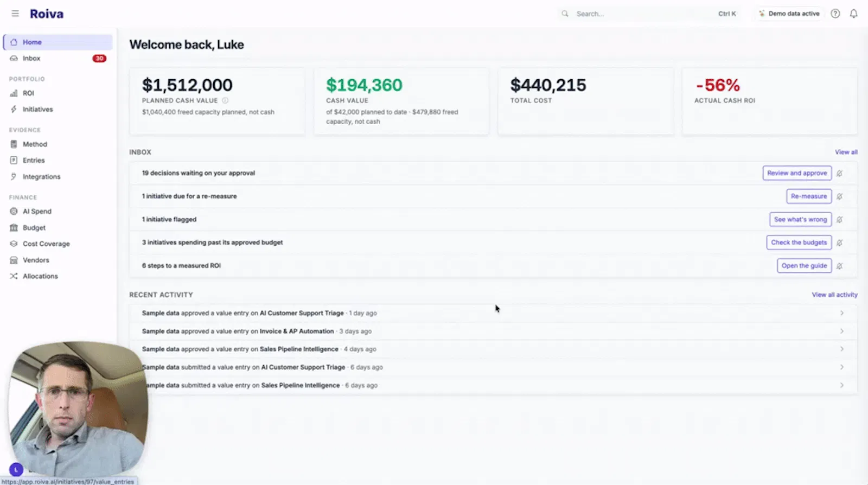Expand Sales Pipeline Intelligence 6 days ago chevron
868x485 pixels.
[x=841, y=385]
